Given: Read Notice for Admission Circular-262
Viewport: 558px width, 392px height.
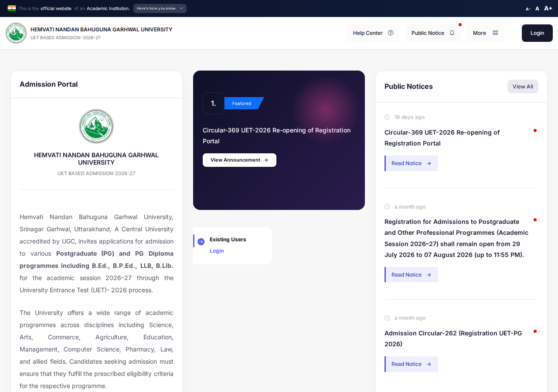Looking at the screenshot, I should click(x=411, y=364).
